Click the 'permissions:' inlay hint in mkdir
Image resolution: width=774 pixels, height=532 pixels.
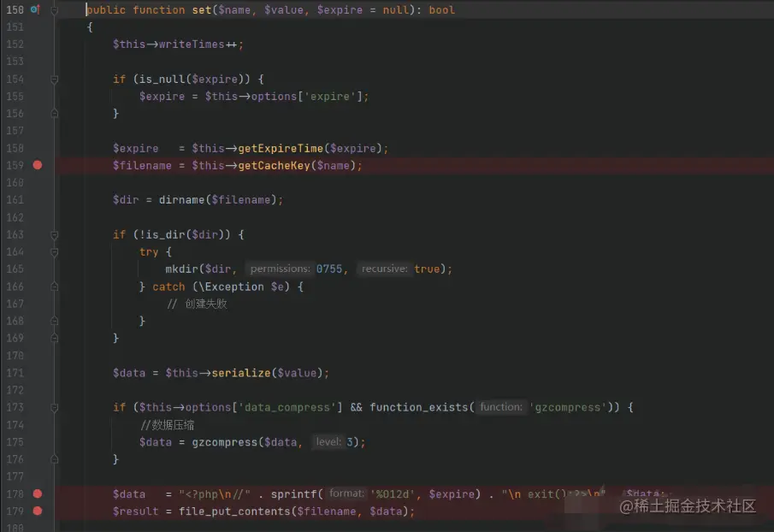click(x=280, y=269)
